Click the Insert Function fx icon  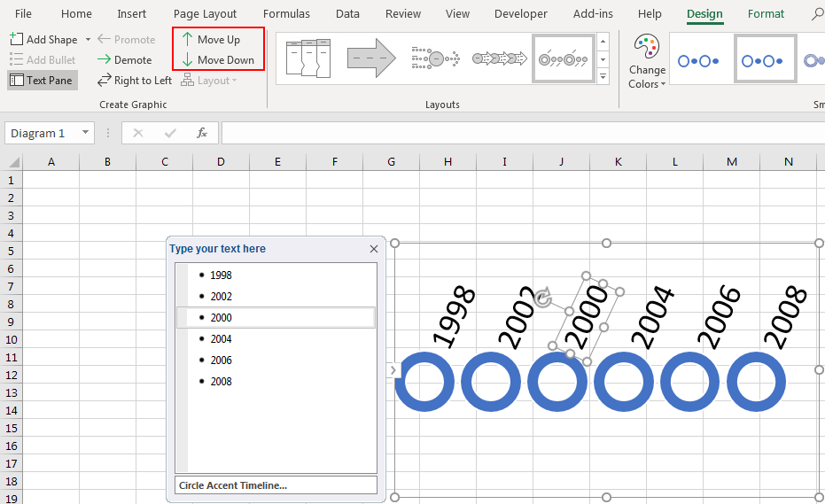click(x=202, y=133)
